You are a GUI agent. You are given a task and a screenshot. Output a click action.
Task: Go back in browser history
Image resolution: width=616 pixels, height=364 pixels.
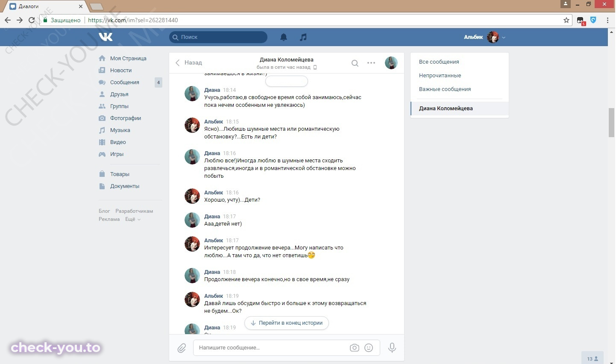[8, 20]
